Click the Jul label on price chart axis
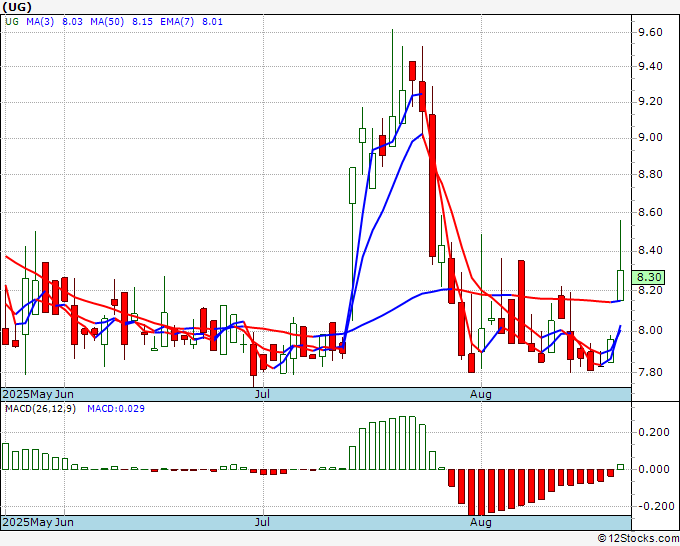Image resolution: width=680 pixels, height=546 pixels. [262, 394]
